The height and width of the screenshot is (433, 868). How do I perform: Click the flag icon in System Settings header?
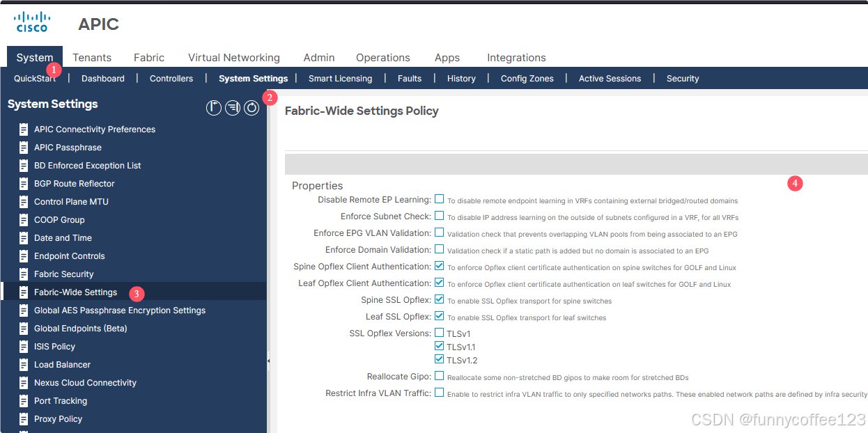point(214,107)
